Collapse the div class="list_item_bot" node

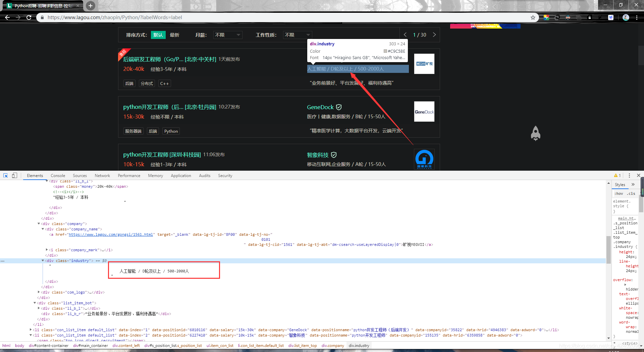(35, 303)
